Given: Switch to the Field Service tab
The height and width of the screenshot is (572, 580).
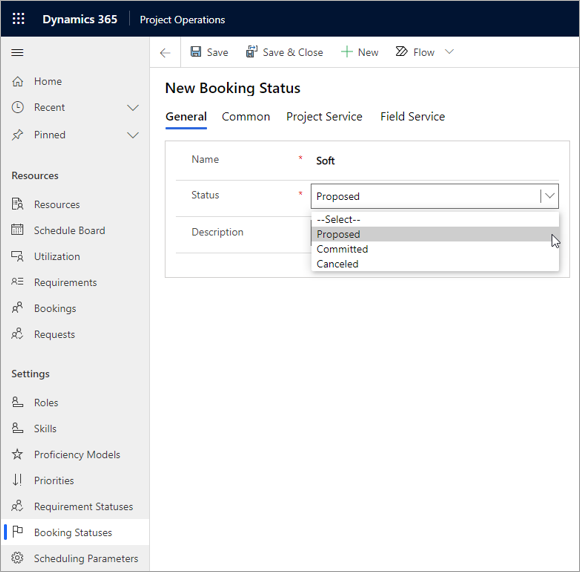Looking at the screenshot, I should (412, 117).
